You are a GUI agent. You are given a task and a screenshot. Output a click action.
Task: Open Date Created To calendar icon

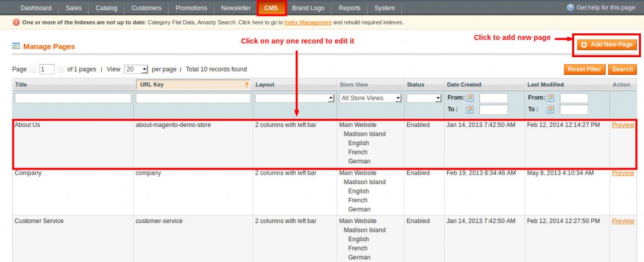(469, 109)
